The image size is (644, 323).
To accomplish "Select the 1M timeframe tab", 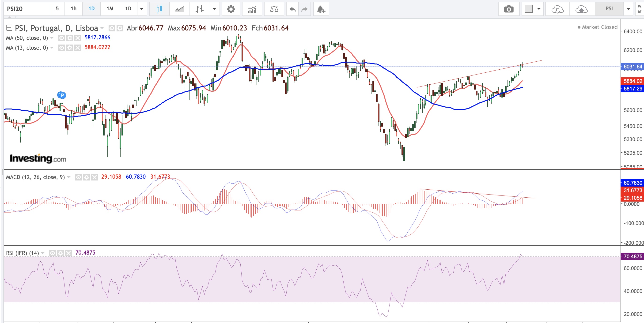I will click(x=110, y=9).
